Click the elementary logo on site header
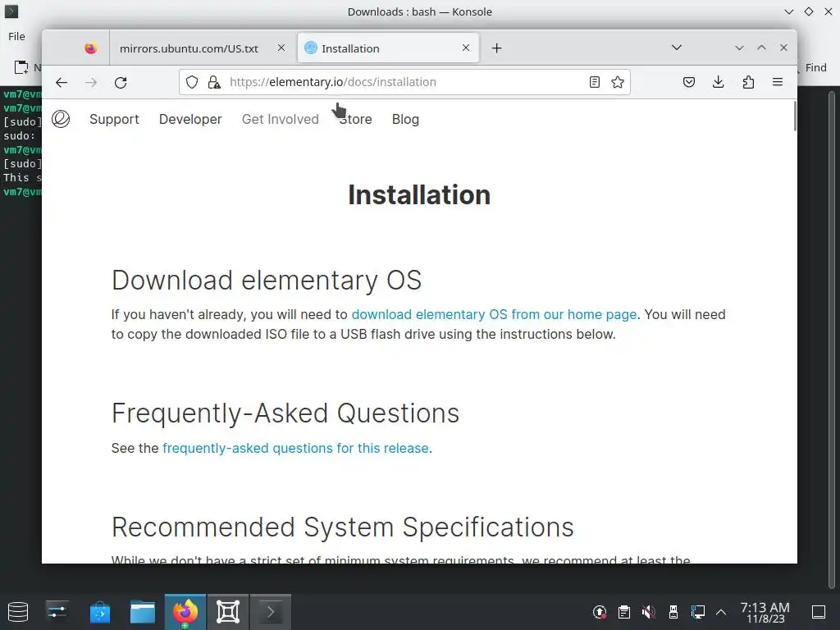Screen dimensions: 840x630 (x=61, y=119)
